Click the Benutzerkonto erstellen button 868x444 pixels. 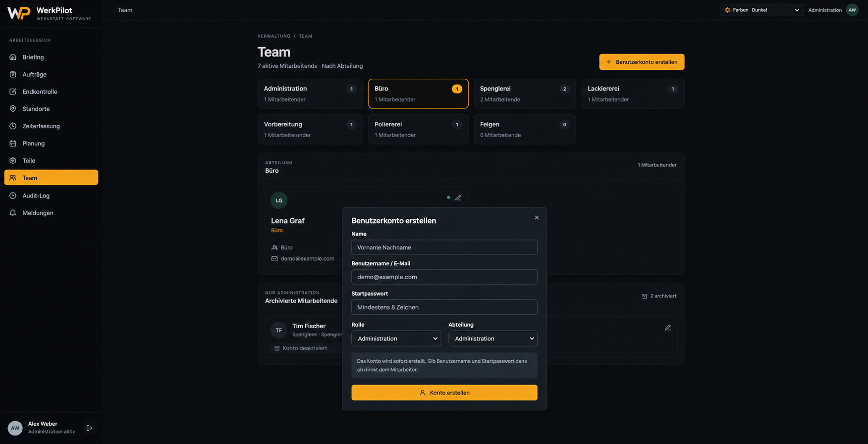642,62
